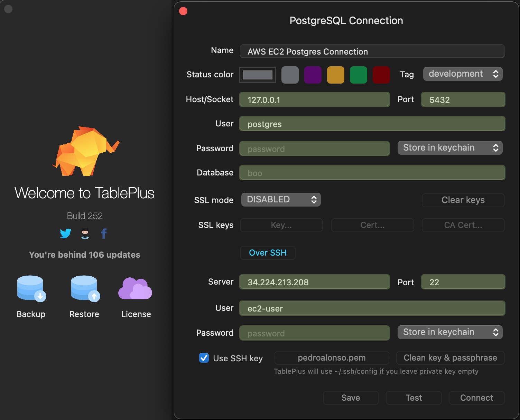Screen dimensions: 520x420
Task: Click Clean key & passphrase
Action: [x=450, y=358]
